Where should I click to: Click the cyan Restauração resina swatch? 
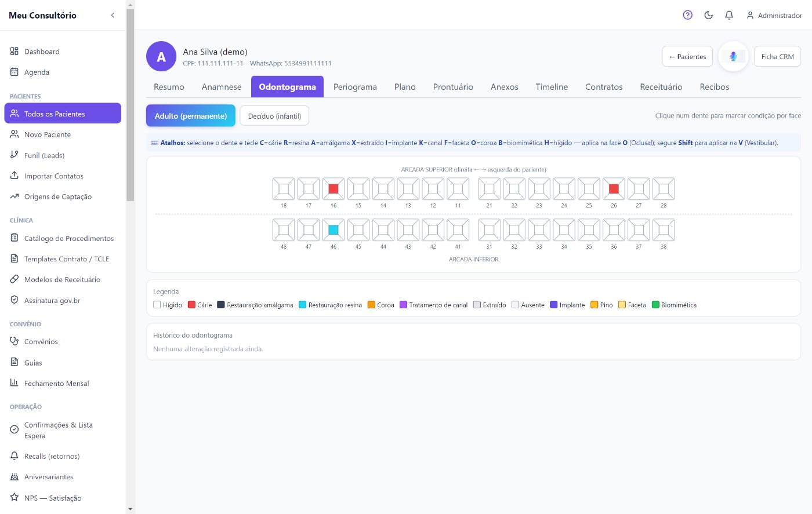tap(302, 305)
